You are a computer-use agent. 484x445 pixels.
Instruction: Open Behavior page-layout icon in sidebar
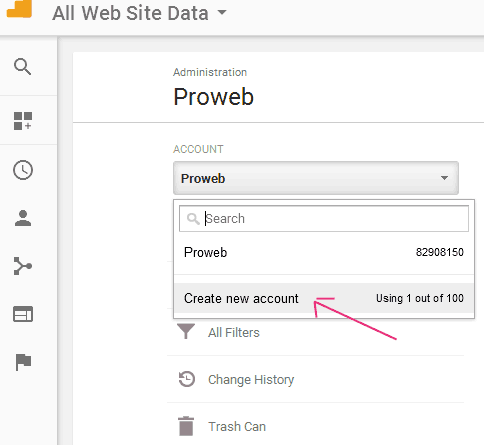pyautogui.click(x=23, y=314)
